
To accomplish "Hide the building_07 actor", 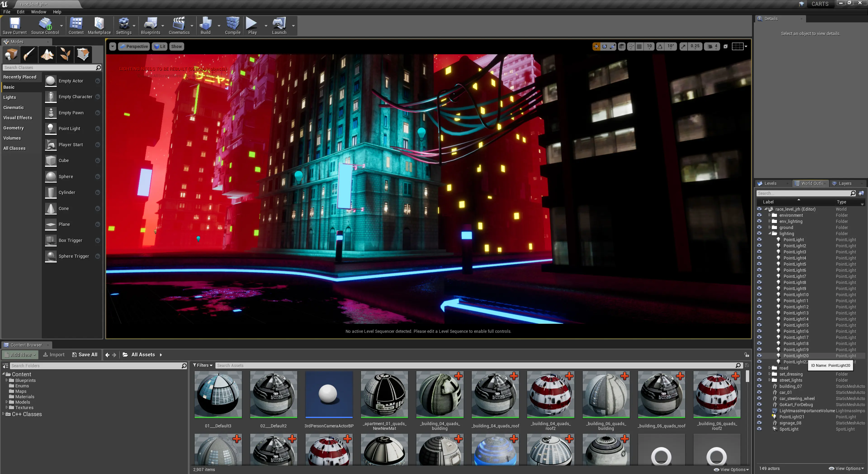I will 759,386.
